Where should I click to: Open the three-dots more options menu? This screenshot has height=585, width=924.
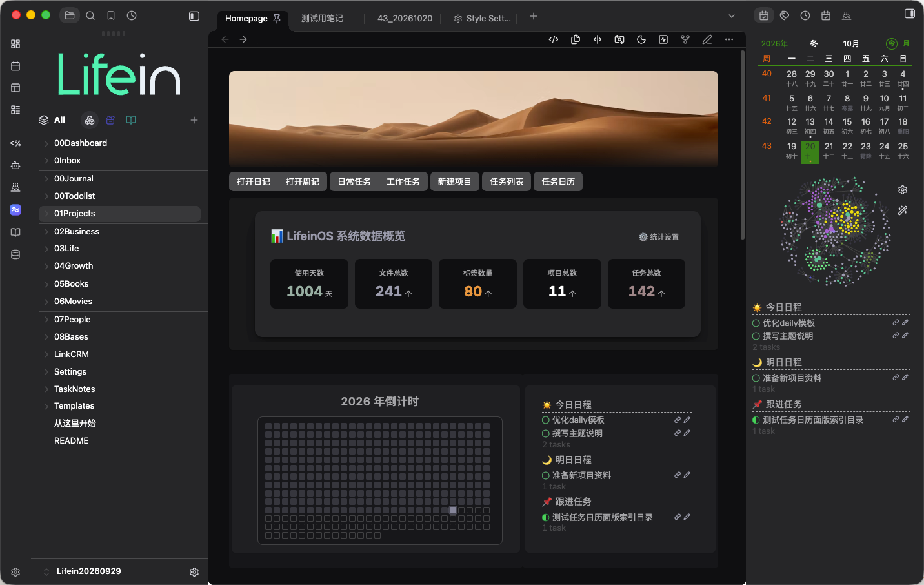click(x=729, y=39)
